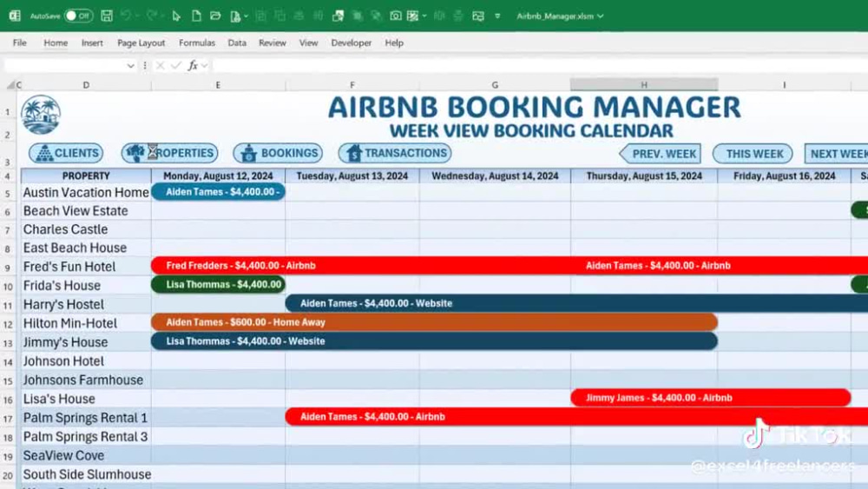The width and height of the screenshot is (868, 489).
Task: Open the dropdown arrow beside the page icon
Action: coord(246,17)
